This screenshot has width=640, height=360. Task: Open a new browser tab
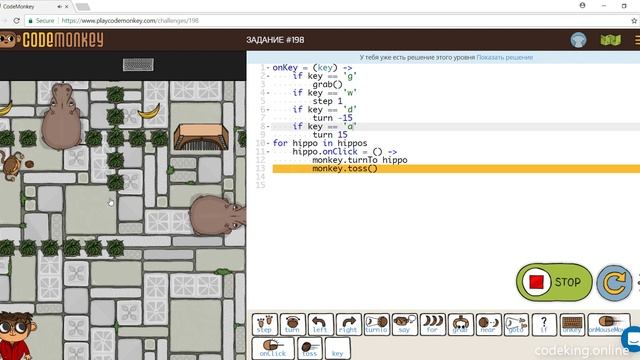coord(82,7)
